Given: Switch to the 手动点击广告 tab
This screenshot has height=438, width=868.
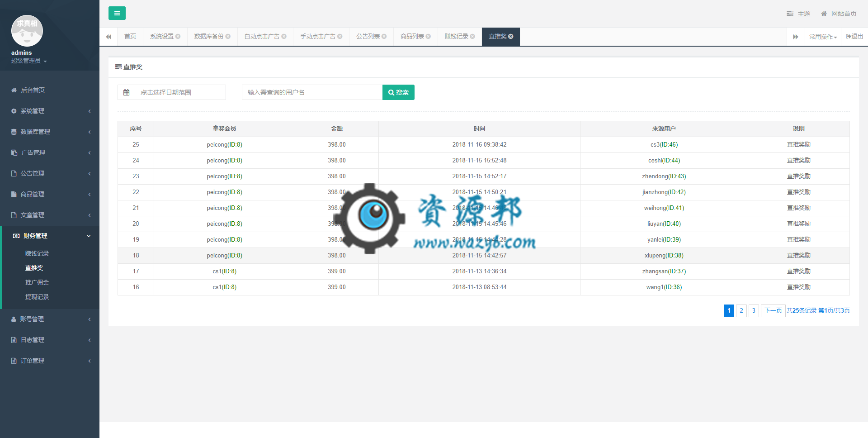Looking at the screenshot, I should 318,36.
